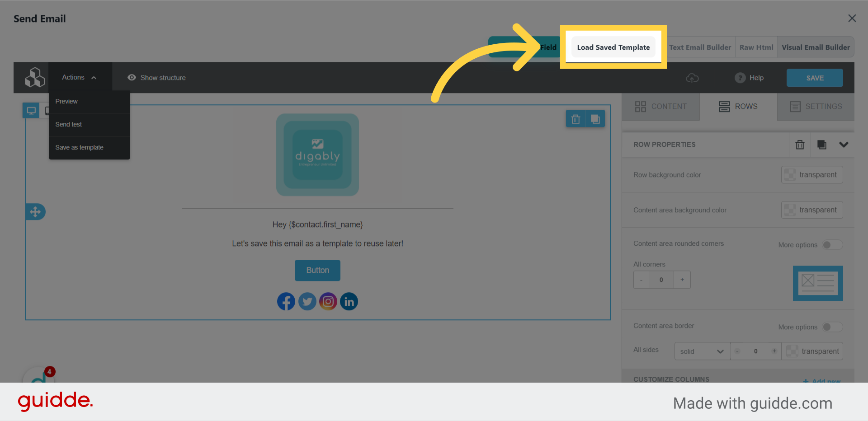This screenshot has height=421, width=868.
Task: Open Content area background color picker
Action: [x=812, y=210]
